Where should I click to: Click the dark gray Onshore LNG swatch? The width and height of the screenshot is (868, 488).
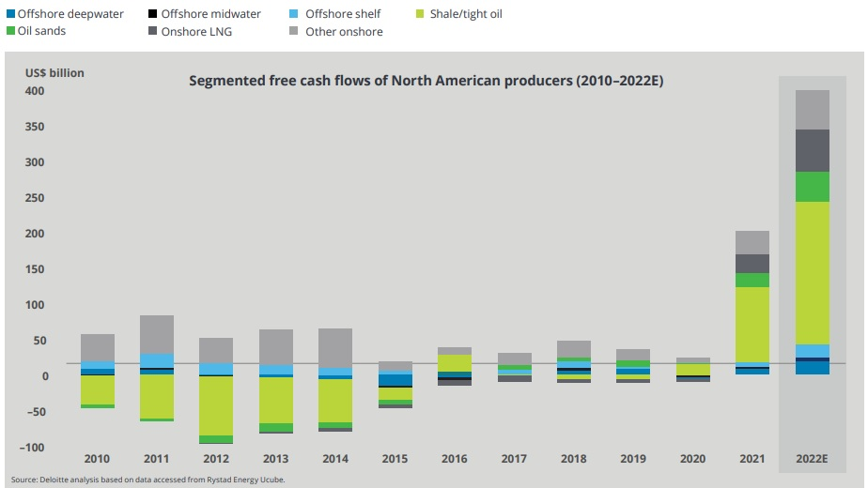click(x=152, y=31)
